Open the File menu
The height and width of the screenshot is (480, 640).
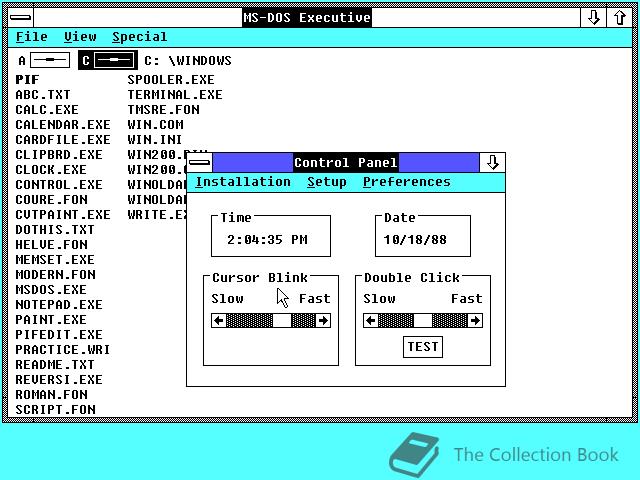[31, 37]
